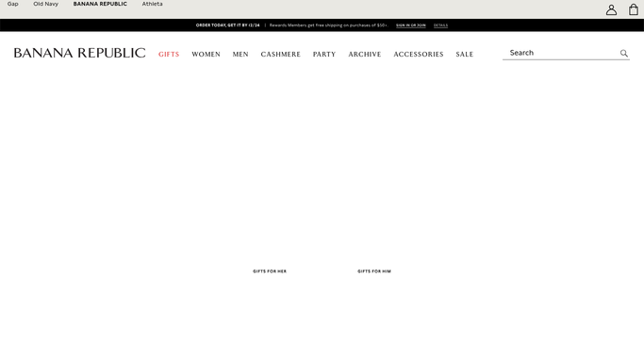Open the Archive menu item
Viewport: 644px width, 362px height.
point(365,54)
